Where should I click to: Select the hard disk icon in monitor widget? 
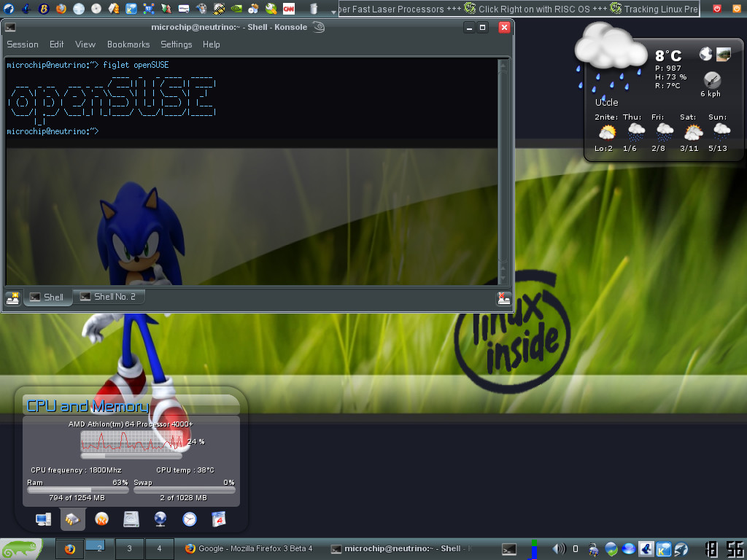click(x=131, y=519)
